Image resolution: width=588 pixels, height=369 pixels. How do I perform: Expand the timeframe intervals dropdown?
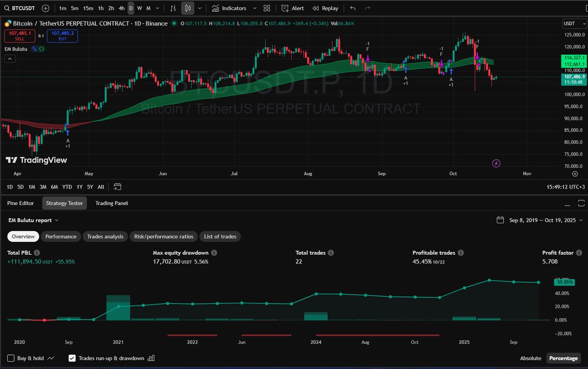pos(157,8)
